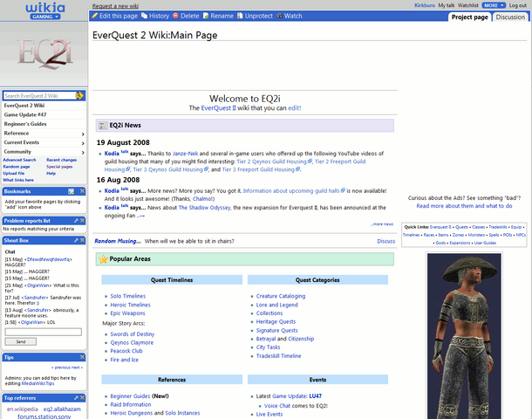Open the MORE dropdown in user links
Screen dimensions: 532x419
[494, 5]
